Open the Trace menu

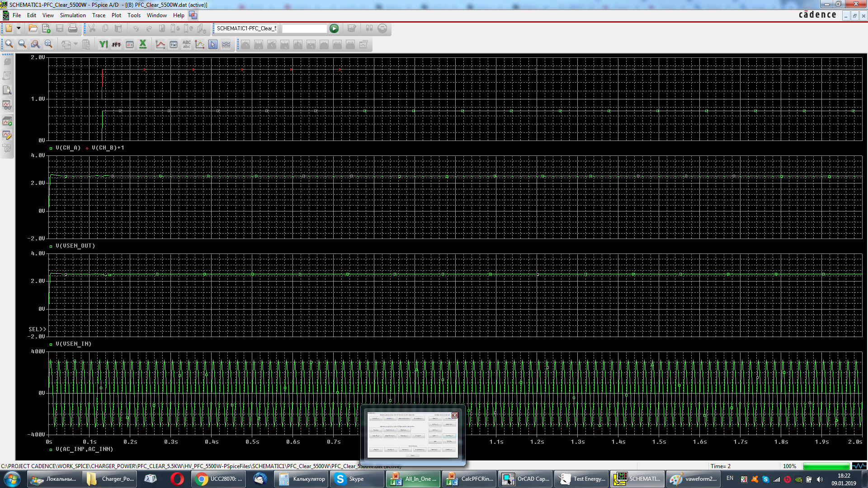(x=99, y=15)
